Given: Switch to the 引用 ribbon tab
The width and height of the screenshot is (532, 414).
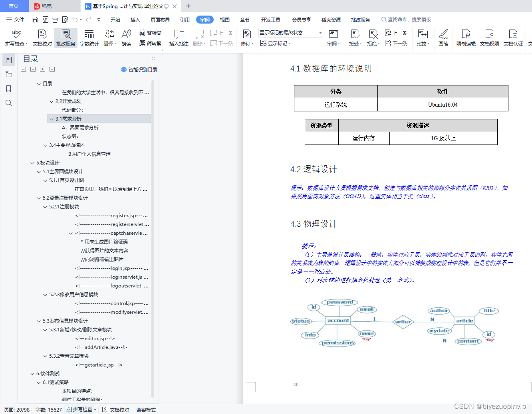Looking at the screenshot, I should click(185, 20).
